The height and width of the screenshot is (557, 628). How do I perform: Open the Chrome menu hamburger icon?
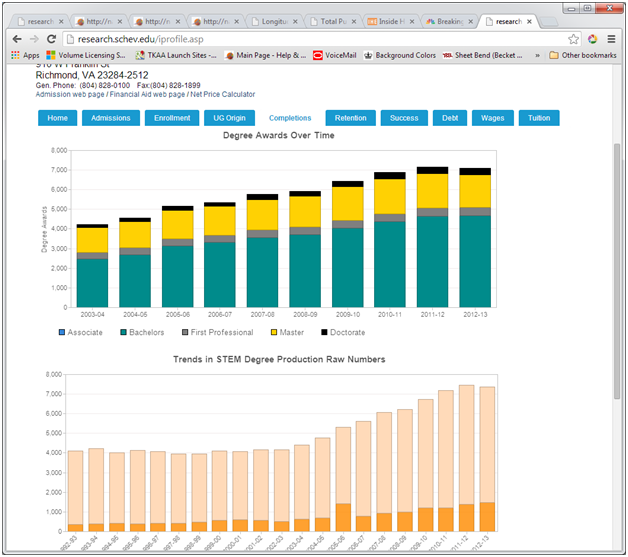pyautogui.click(x=611, y=39)
